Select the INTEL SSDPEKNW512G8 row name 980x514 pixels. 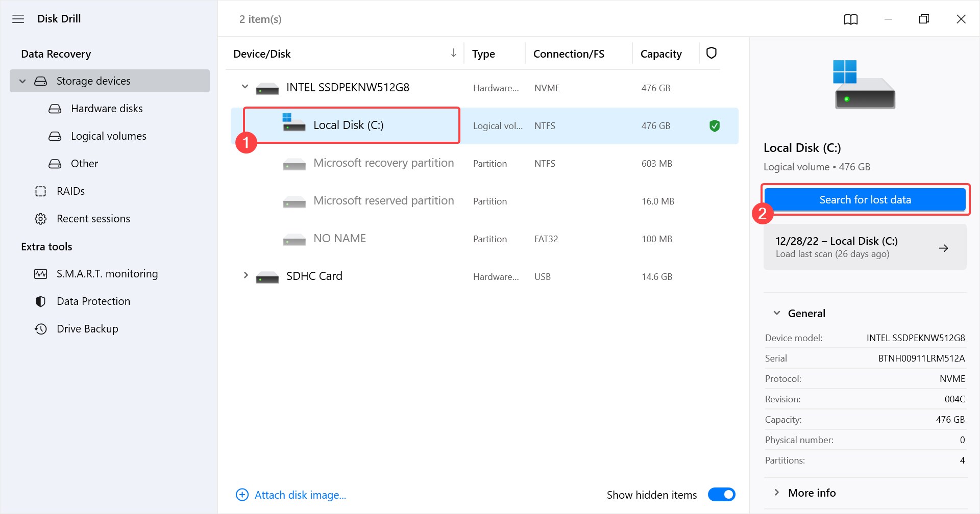click(x=348, y=88)
